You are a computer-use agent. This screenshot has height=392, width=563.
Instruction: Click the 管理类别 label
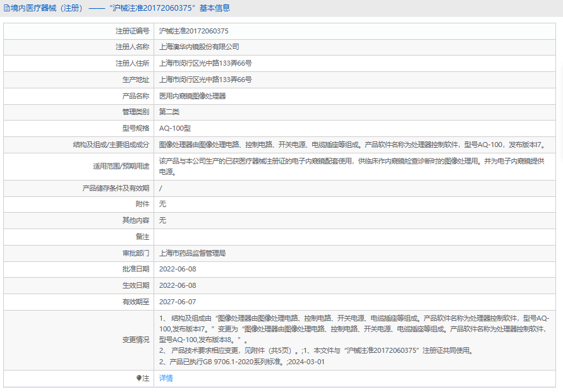point(136,112)
